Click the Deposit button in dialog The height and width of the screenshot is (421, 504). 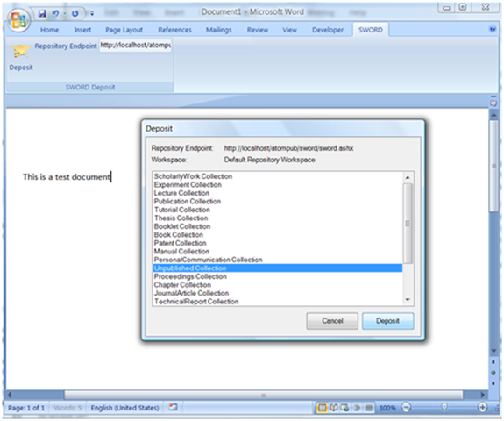pos(387,321)
